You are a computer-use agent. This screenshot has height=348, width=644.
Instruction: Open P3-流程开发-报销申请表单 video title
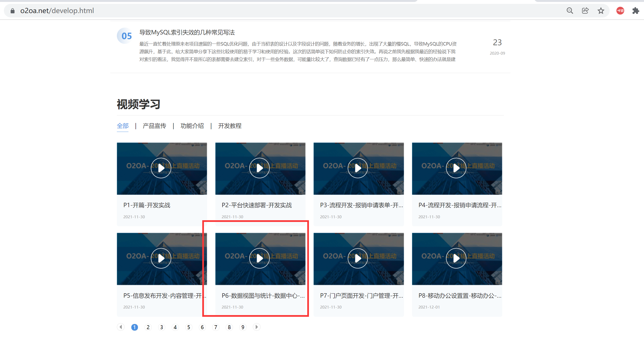[361, 205]
